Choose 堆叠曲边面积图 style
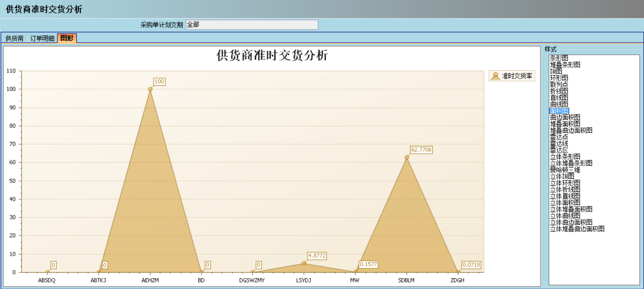644x289 pixels. click(x=571, y=130)
